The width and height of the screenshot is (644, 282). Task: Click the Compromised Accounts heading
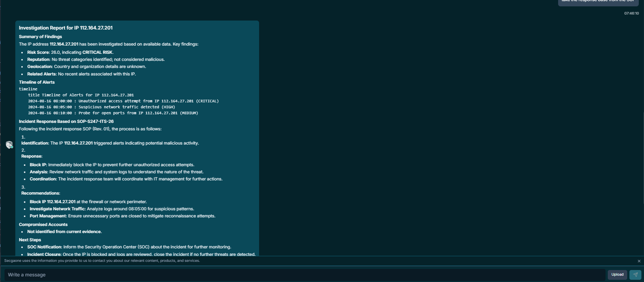coord(43,224)
